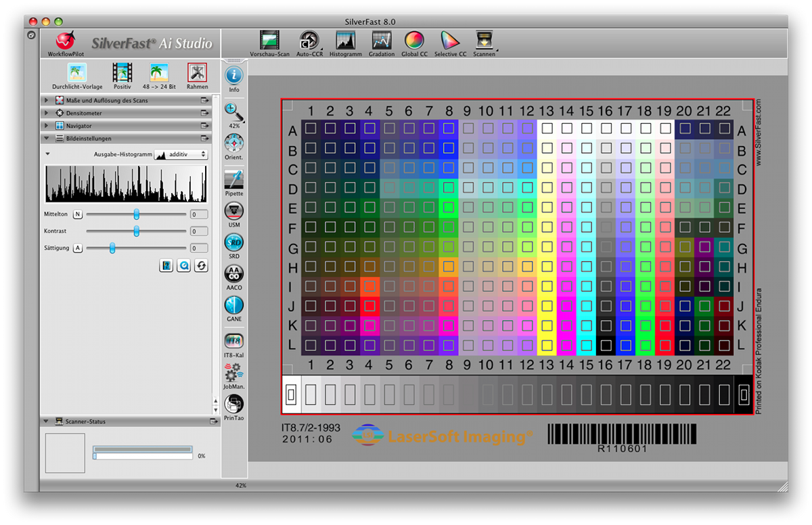Toggle the Mittelton N button

coord(77,214)
